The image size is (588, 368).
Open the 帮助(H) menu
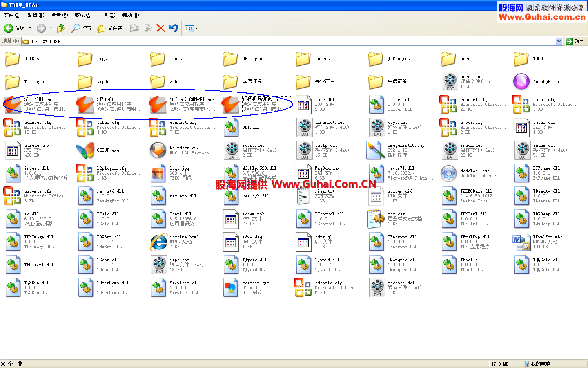pyautogui.click(x=130, y=15)
